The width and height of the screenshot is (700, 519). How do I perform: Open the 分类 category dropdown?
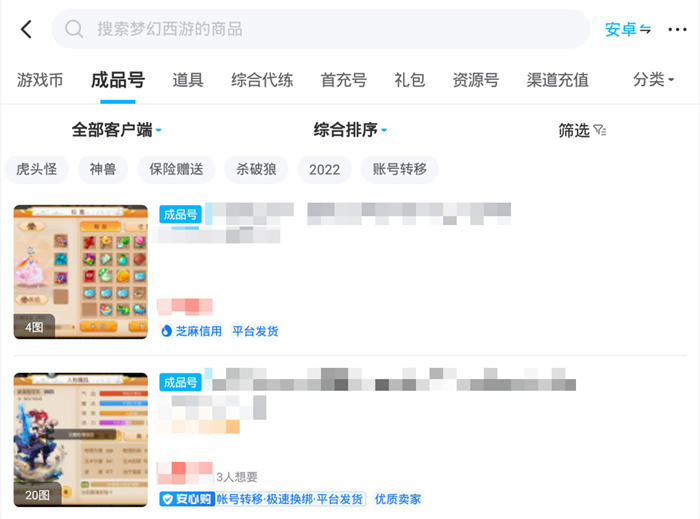point(653,80)
